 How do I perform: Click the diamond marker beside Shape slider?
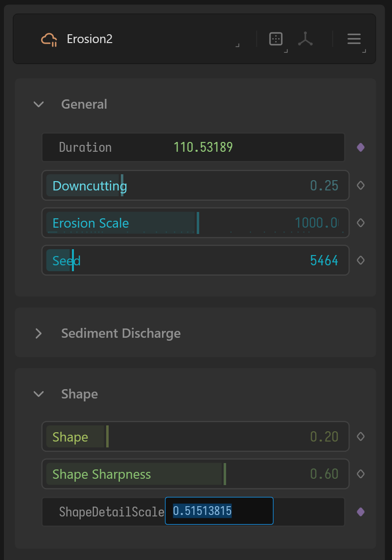pyautogui.click(x=361, y=437)
